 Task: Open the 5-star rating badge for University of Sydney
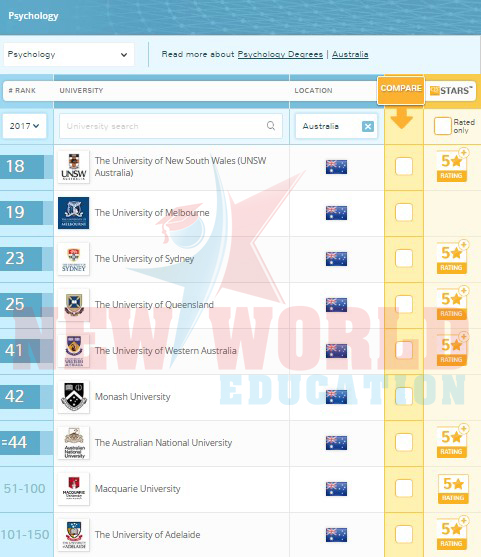click(x=452, y=258)
